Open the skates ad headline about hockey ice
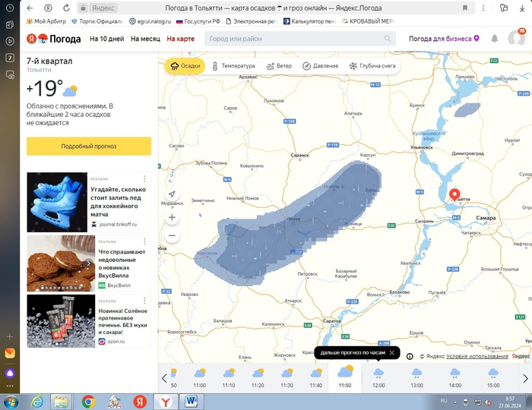Image resolution: width=532 pixels, height=410 pixels. (118, 202)
